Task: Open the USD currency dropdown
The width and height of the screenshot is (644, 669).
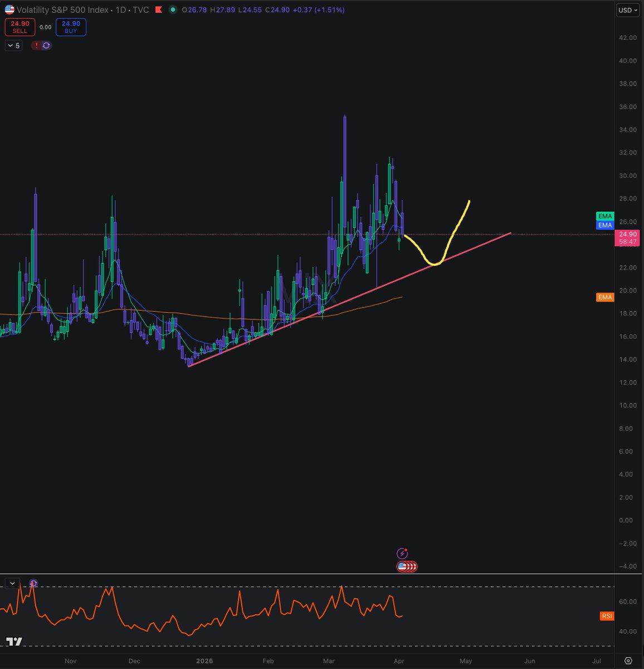Action: 628,10
